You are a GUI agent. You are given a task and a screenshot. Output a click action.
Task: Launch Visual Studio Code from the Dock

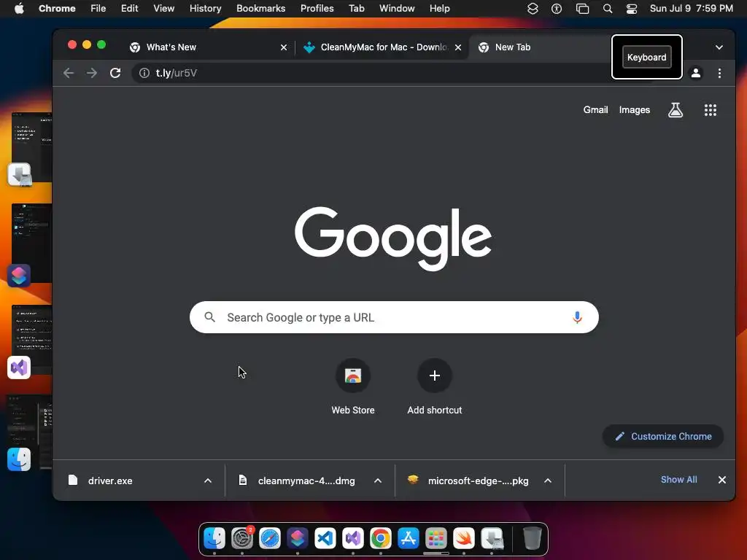point(325,538)
